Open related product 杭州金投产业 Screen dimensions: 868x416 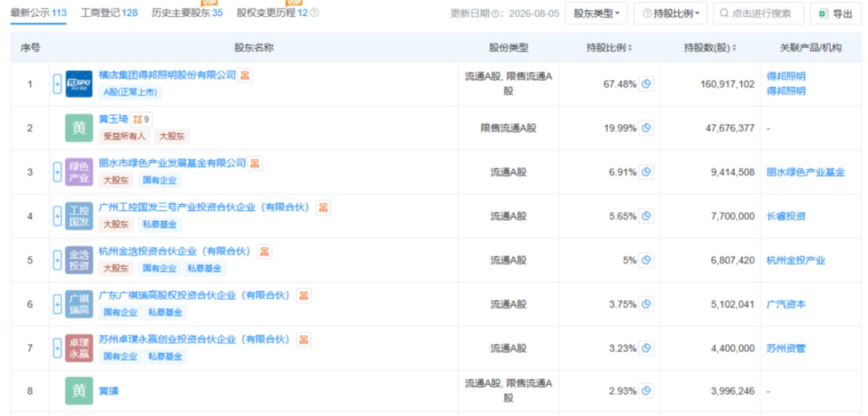(x=796, y=260)
